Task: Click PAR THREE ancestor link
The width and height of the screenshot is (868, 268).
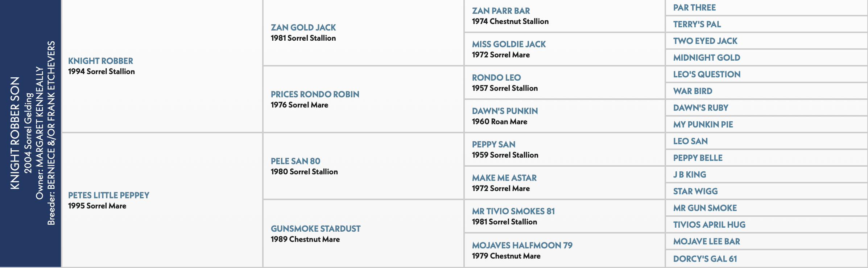Action: 694,8
